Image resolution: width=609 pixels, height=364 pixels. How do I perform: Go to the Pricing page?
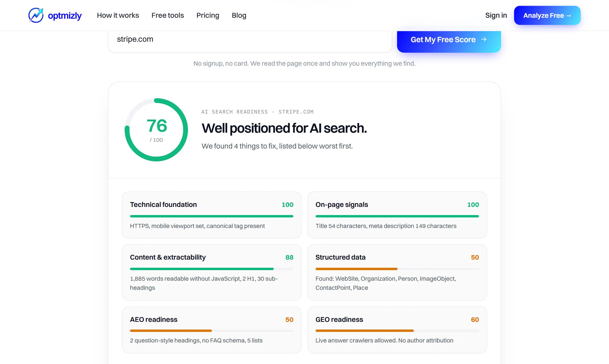click(208, 15)
